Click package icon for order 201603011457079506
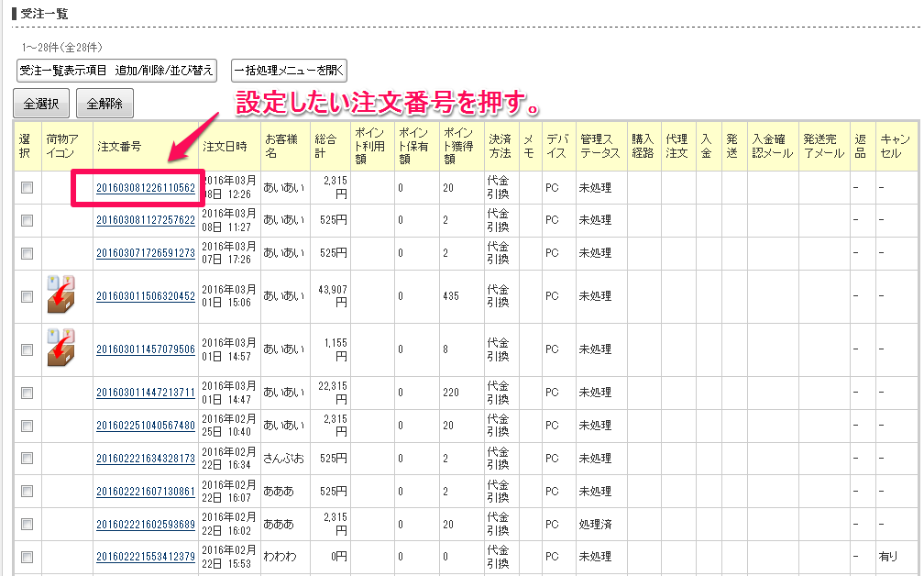 61,349
